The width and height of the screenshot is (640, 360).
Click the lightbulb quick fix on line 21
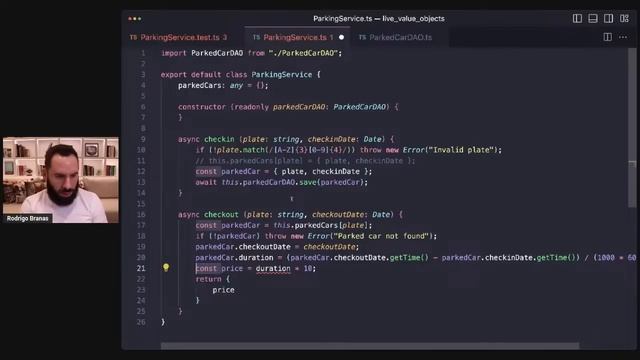coord(166,268)
